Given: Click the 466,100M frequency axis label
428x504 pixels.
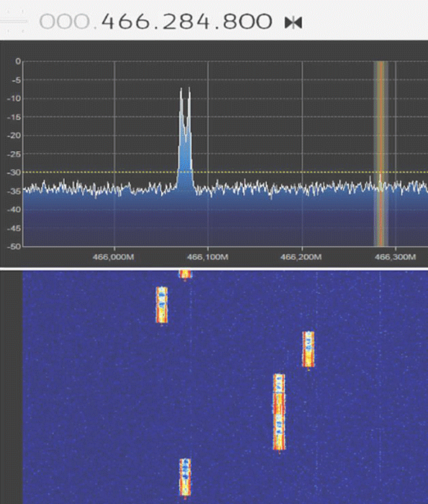Looking at the screenshot, I should [x=208, y=257].
